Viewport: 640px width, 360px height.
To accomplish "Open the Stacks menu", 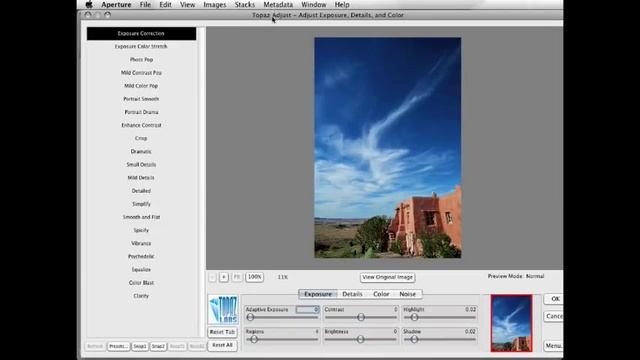I will pyautogui.click(x=244, y=5).
